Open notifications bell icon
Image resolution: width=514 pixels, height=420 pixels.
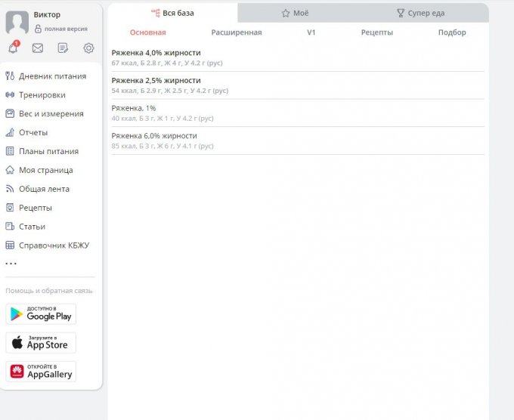tap(13, 48)
